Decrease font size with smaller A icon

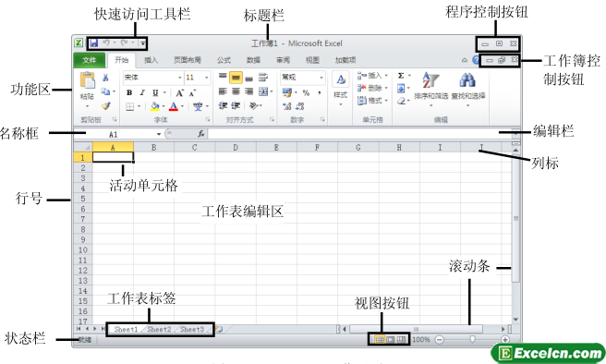(192, 93)
